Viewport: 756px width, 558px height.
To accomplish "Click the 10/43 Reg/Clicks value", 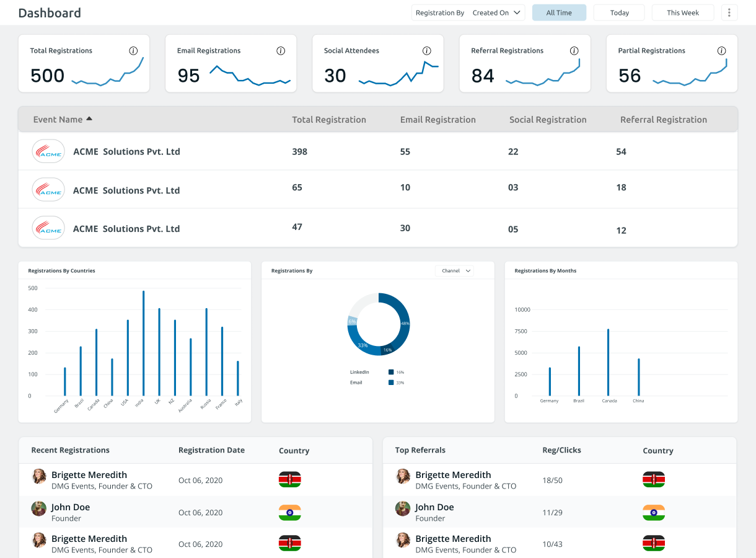I will (x=552, y=544).
